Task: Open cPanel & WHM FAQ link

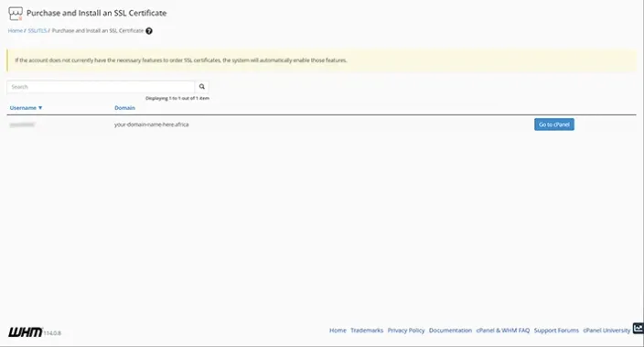Action: 503,331
